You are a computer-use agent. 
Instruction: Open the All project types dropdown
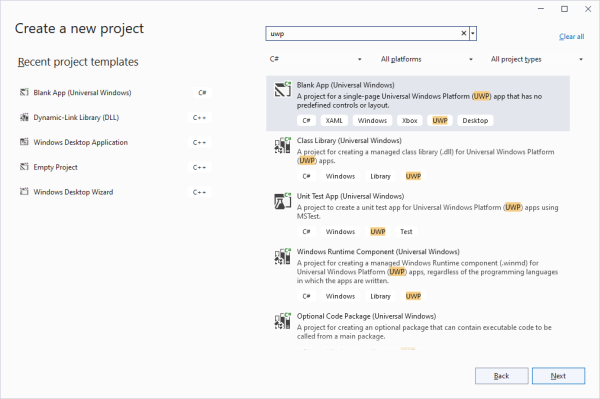click(x=536, y=59)
